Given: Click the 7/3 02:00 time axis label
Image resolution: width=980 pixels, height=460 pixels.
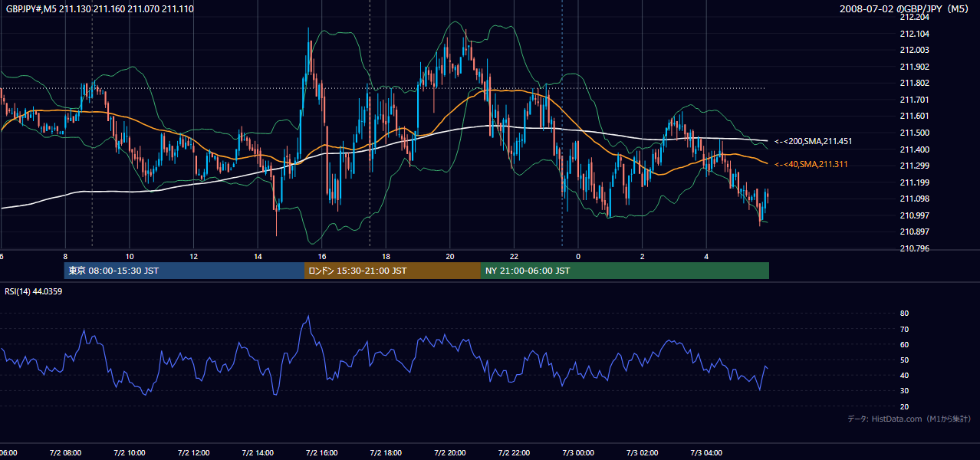Looking at the screenshot, I should (643, 452).
